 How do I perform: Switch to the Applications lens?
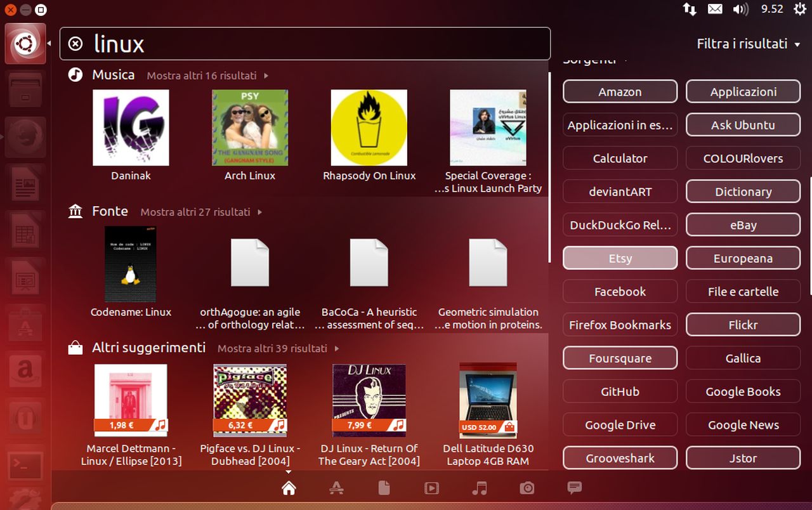point(337,488)
